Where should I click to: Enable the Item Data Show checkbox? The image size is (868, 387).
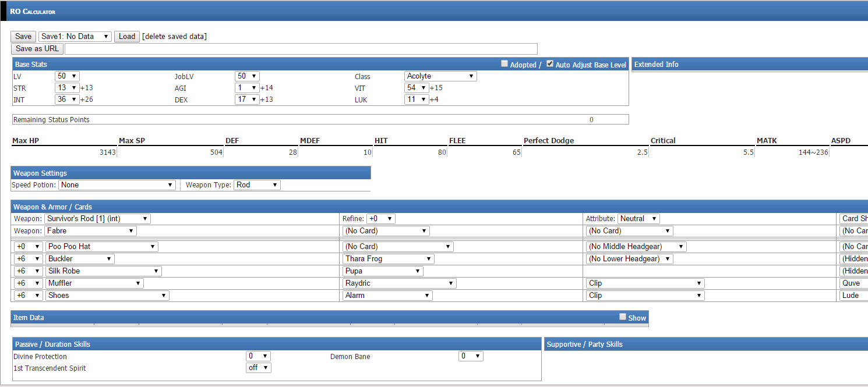tap(623, 317)
